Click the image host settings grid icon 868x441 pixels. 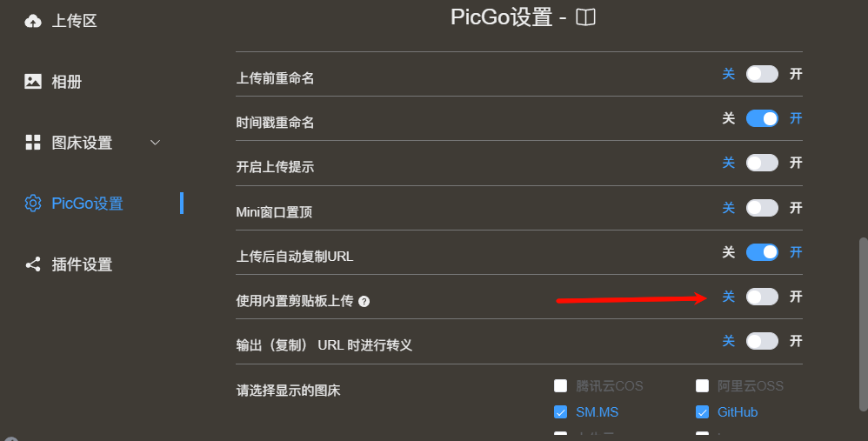click(x=33, y=143)
